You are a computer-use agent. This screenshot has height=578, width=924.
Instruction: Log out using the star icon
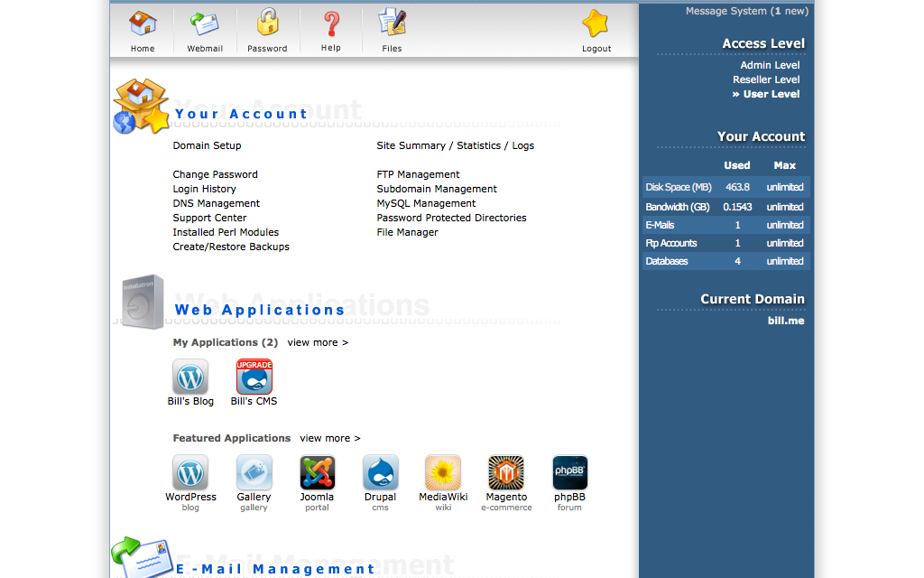tap(596, 23)
